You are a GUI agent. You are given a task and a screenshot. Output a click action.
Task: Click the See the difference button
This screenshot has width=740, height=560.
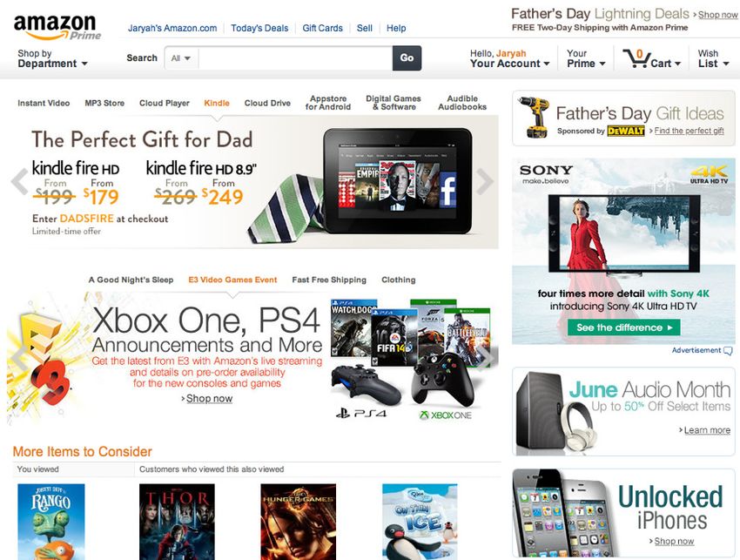tap(623, 327)
